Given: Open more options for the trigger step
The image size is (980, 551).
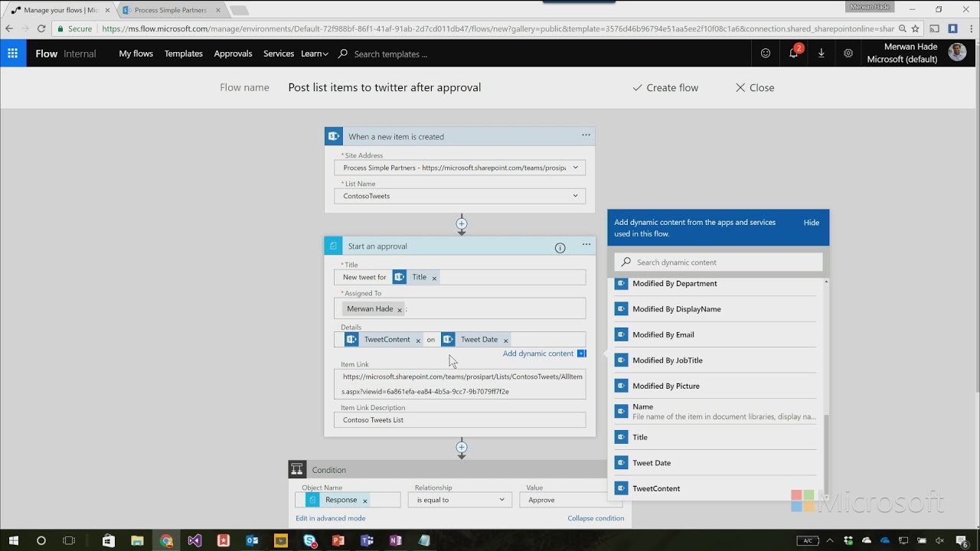Looking at the screenshot, I should (586, 135).
